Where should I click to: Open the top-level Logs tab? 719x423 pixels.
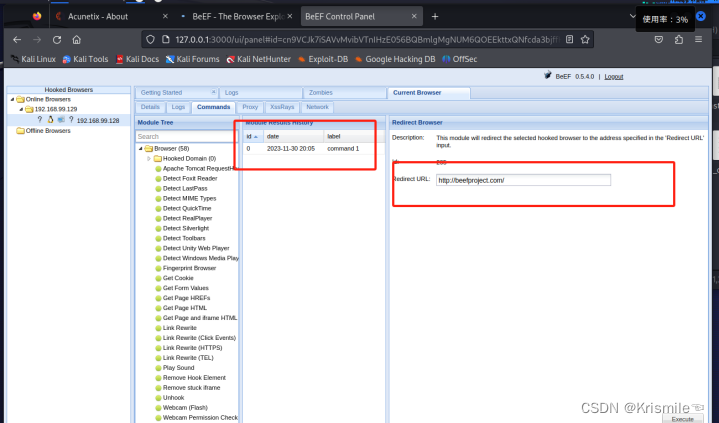coord(232,93)
